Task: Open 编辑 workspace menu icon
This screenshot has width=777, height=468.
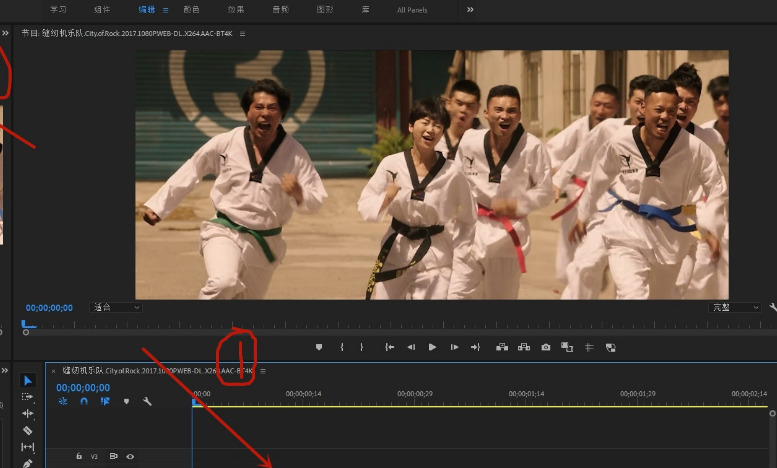Action: [x=166, y=10]
